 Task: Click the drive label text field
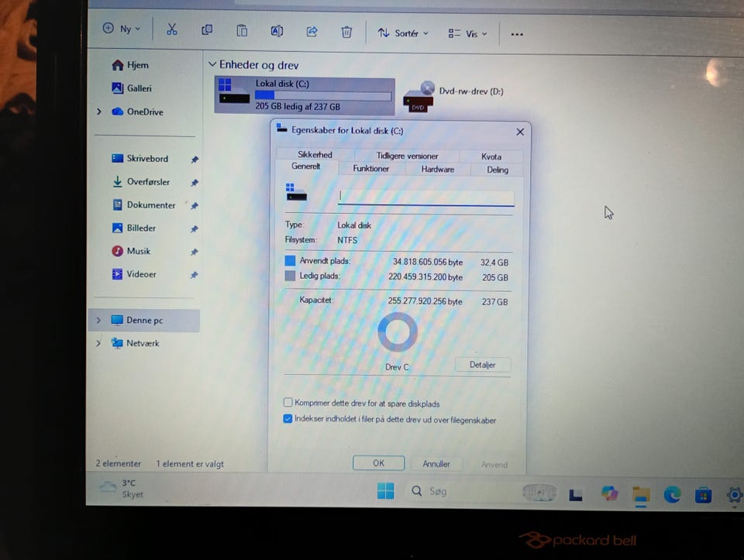pos(425,198)
